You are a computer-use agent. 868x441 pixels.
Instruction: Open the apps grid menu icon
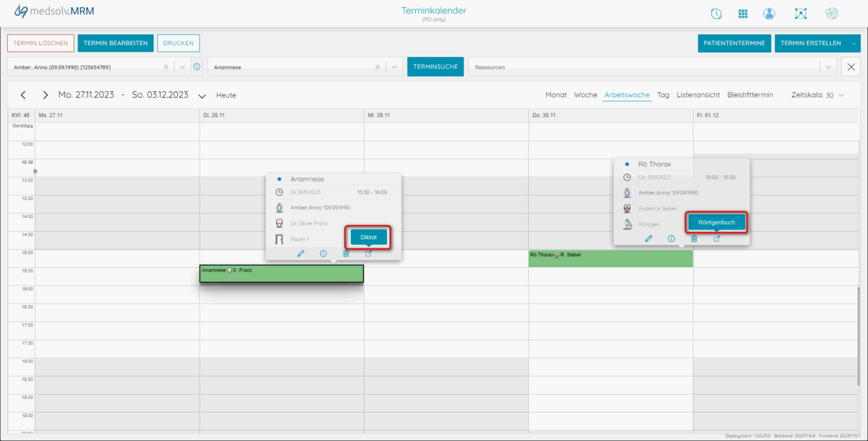tap(743, 14)
